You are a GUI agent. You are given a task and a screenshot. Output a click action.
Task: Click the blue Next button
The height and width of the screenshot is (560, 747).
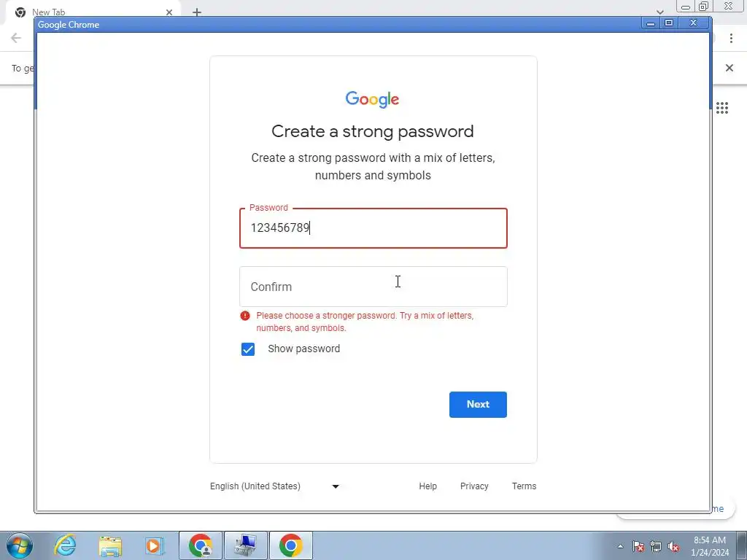pyautogui.click(x=478, y=404)
